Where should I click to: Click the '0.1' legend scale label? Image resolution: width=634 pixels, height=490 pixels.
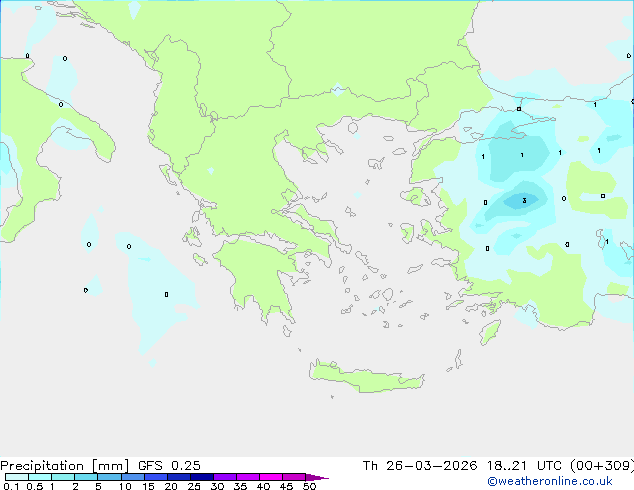coord(11,486)
